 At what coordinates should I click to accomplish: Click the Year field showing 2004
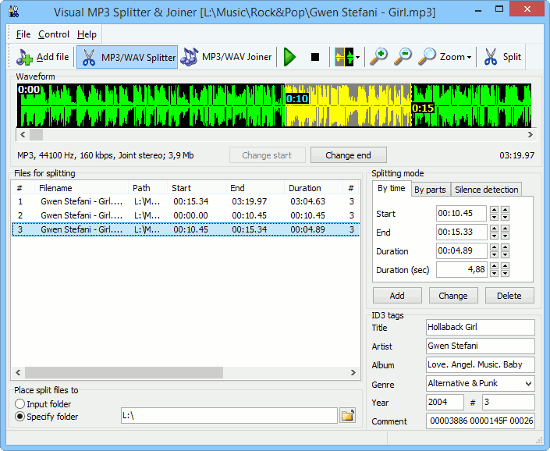tap(445, 402)
